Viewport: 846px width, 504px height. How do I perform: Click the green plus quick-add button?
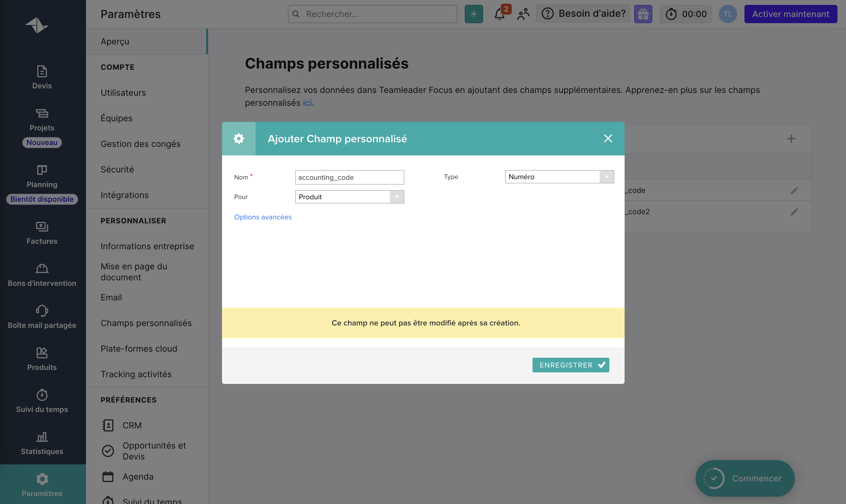point(474,14)
